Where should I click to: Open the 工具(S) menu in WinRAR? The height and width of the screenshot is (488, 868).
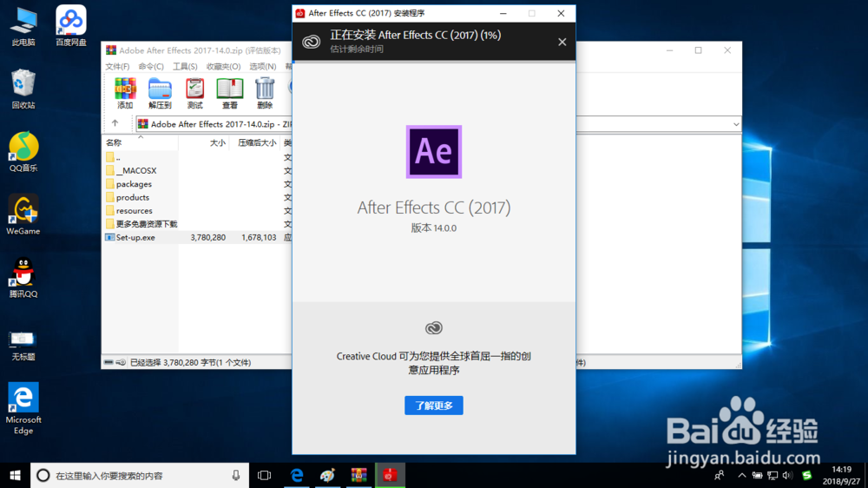[185, 67]
